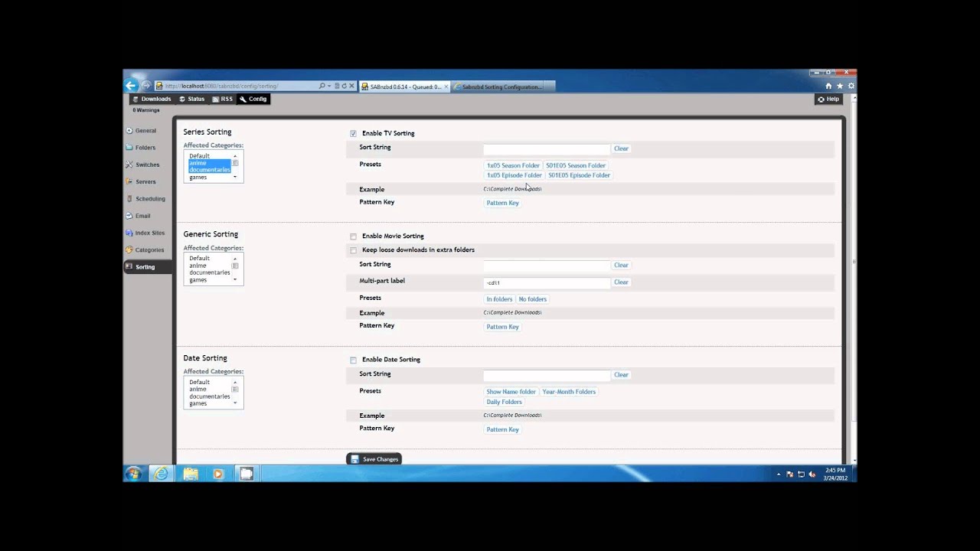Show hidden system tray icons arrow
The image size is (980, 551).
tap(779, 474)
